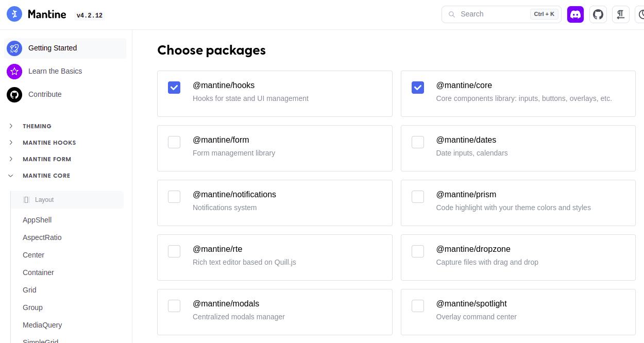The image size is (644, 343).
Task: Click the Contribute GitHub icon
Action: (14, 95)
